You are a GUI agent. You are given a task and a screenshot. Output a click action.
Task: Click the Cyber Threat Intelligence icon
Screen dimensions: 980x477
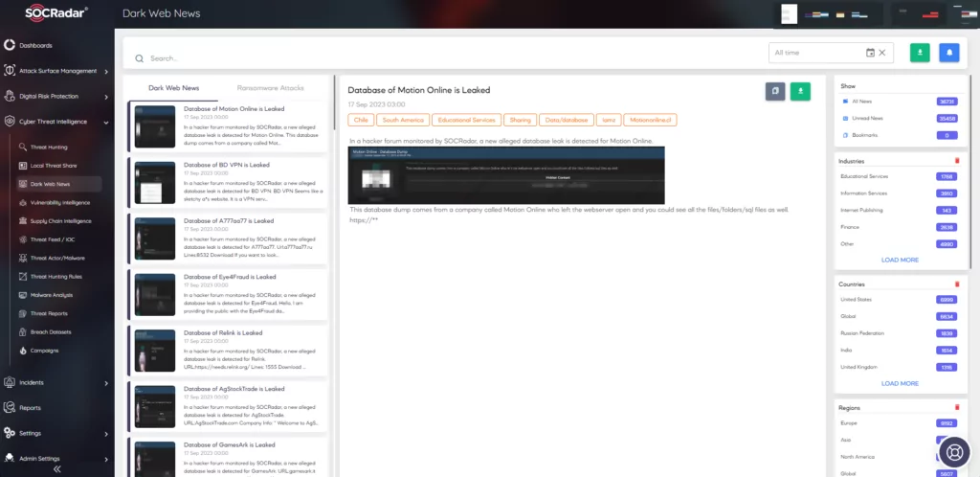tap(10, 122)
